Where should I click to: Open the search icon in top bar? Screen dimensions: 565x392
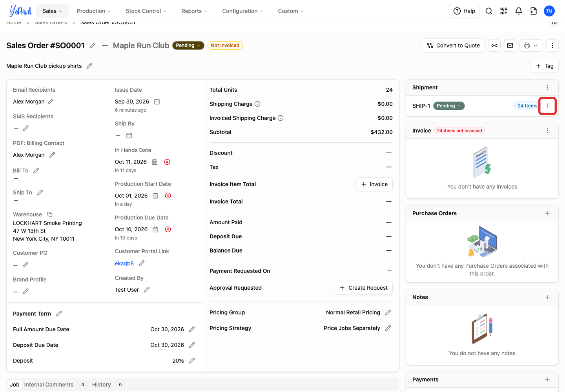489,11
